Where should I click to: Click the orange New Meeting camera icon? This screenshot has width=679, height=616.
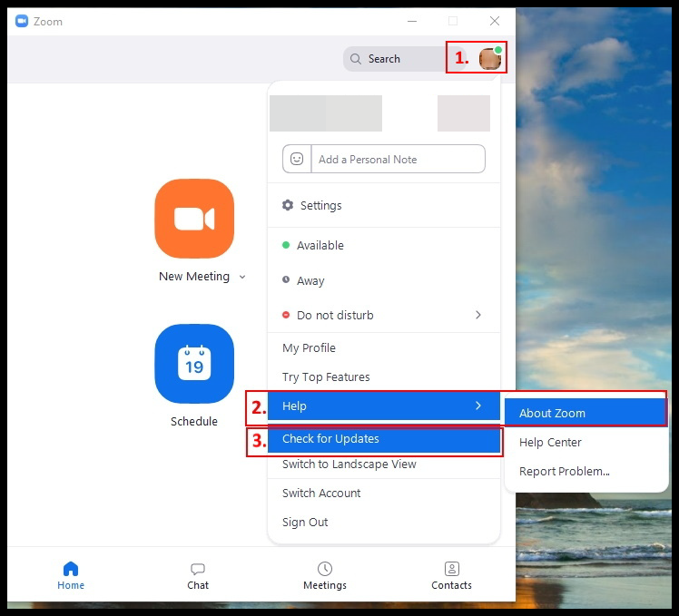pyautogui.click(x=194, y=219)
